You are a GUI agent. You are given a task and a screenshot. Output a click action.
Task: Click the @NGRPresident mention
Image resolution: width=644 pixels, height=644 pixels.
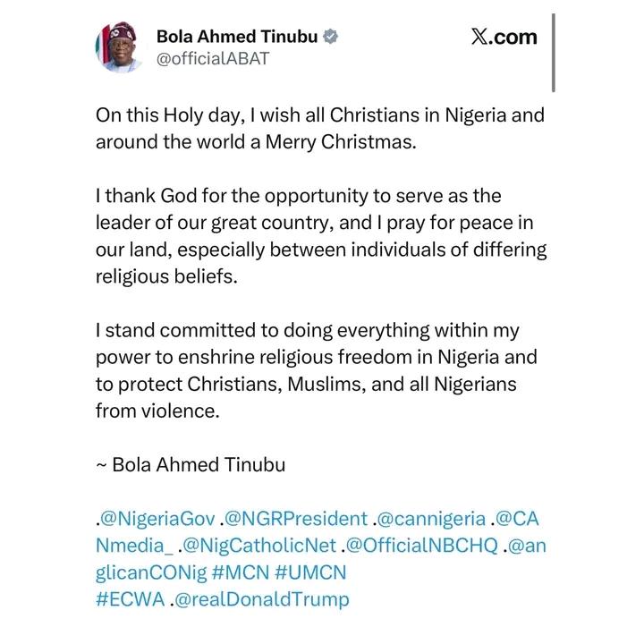(298, 519)
